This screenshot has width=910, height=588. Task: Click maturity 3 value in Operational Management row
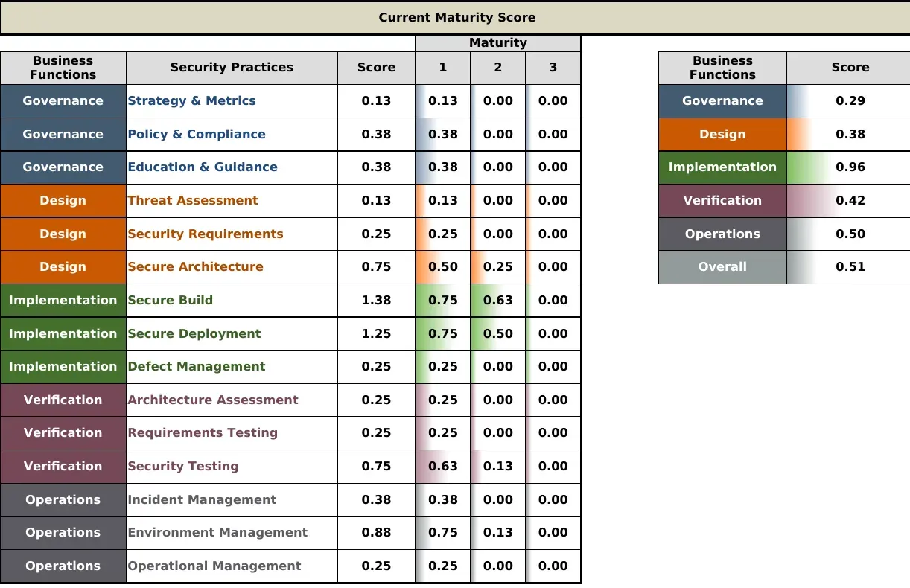tap(553, 566)
